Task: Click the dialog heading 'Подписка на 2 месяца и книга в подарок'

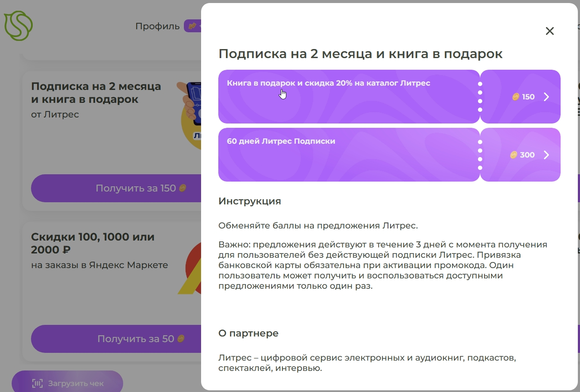Action: 360,54
